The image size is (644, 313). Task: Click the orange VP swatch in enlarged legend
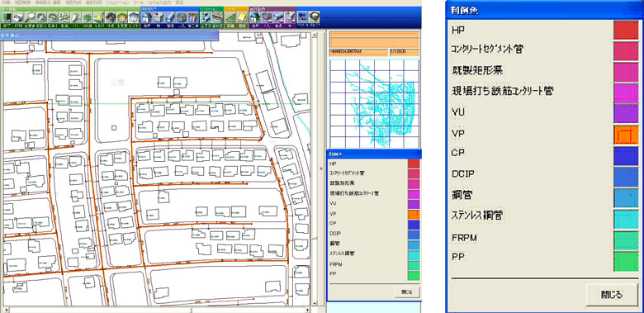626,135
